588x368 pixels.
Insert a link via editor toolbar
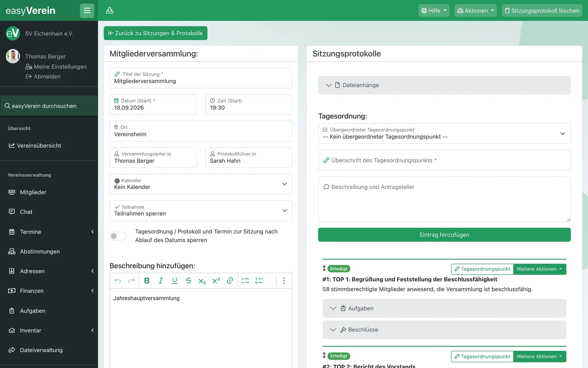point(230,281)
